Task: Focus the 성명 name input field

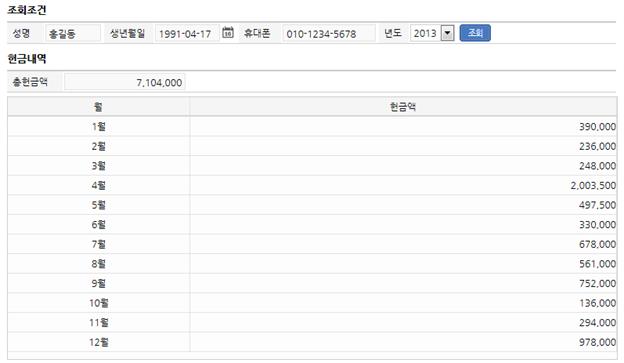Action: 73,33
